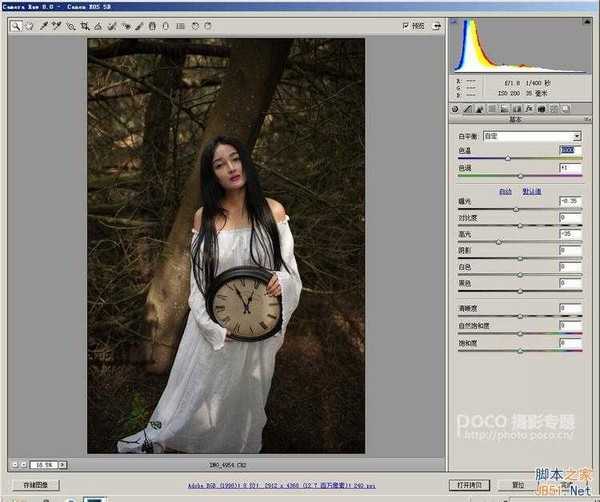Rotate image 90° counterclockwise
Screen dimensions: 600x502
pyautogui.click(x=194, y=25)
